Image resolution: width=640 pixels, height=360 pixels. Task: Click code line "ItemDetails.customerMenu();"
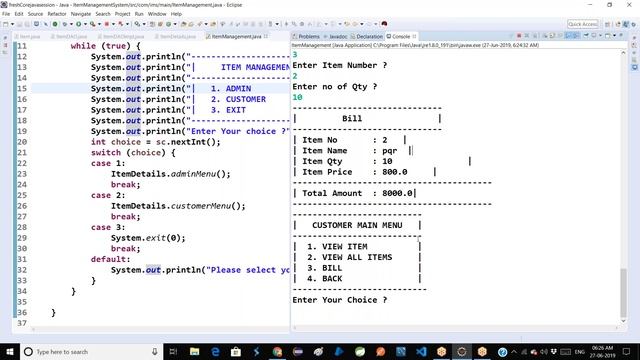[x=178, y=206]
